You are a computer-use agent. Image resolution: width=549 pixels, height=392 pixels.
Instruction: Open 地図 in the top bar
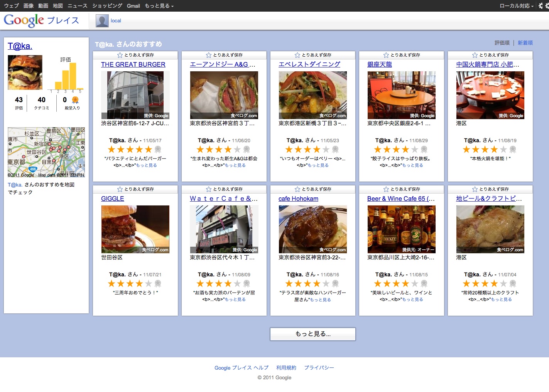tap(58, 6)
